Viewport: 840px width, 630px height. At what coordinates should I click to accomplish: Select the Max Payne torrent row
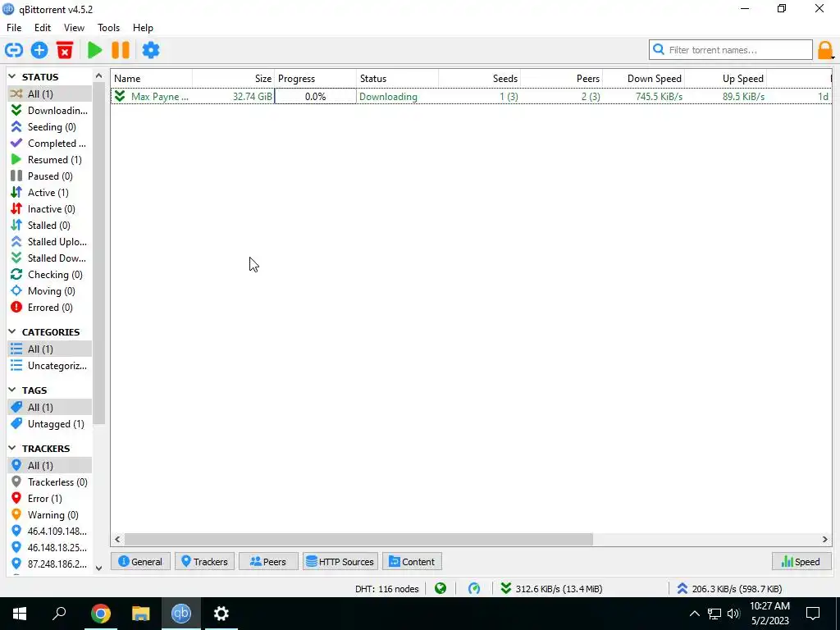[471, 97]
